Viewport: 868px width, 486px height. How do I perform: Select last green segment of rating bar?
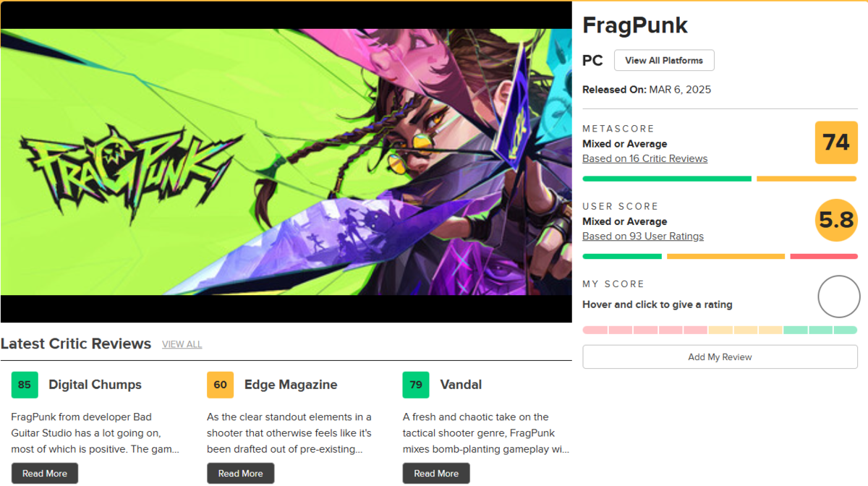point(846,330)
